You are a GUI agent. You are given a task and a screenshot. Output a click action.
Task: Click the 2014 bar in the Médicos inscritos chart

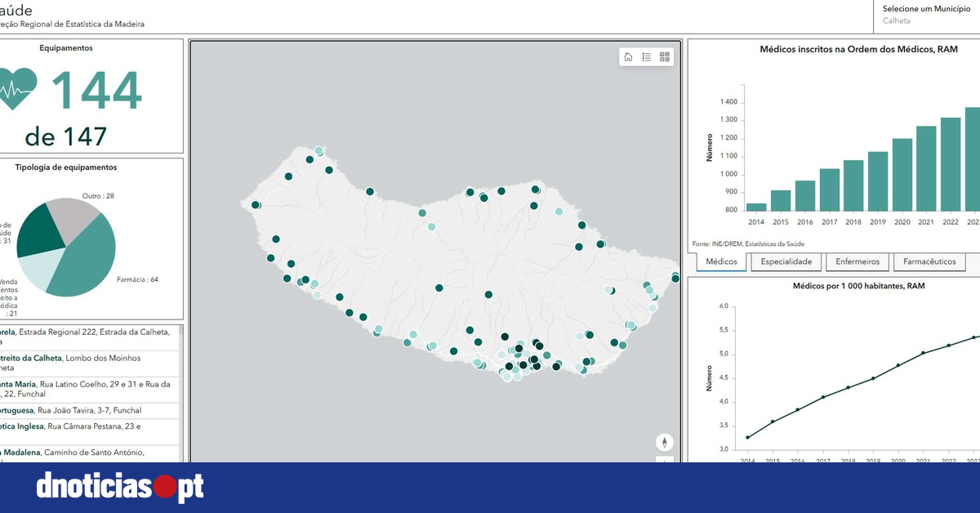pos(756,208)
